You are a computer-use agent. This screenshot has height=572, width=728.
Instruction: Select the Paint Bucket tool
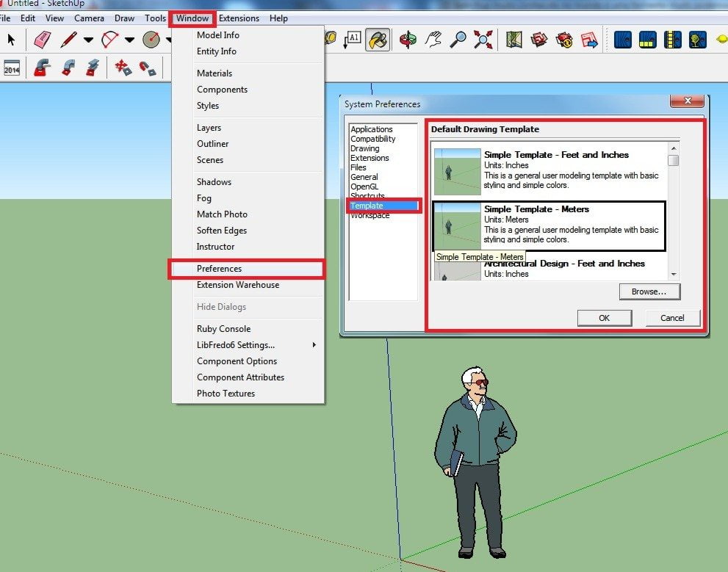coord(378,40)
